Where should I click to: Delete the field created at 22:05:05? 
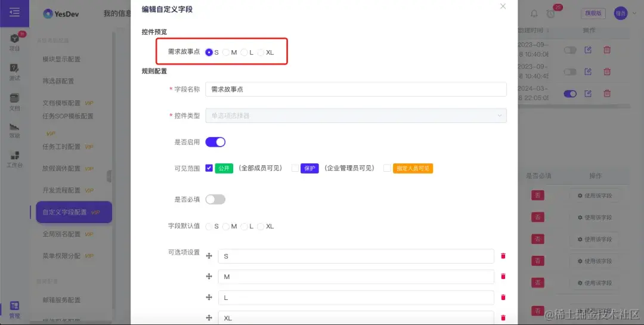click(606, 94)
